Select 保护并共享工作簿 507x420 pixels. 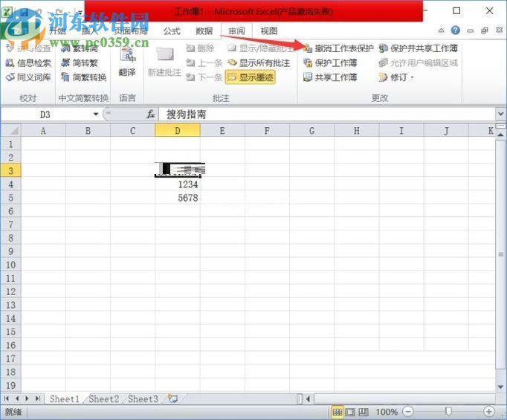pyautogui.click(x=419, y=48)
